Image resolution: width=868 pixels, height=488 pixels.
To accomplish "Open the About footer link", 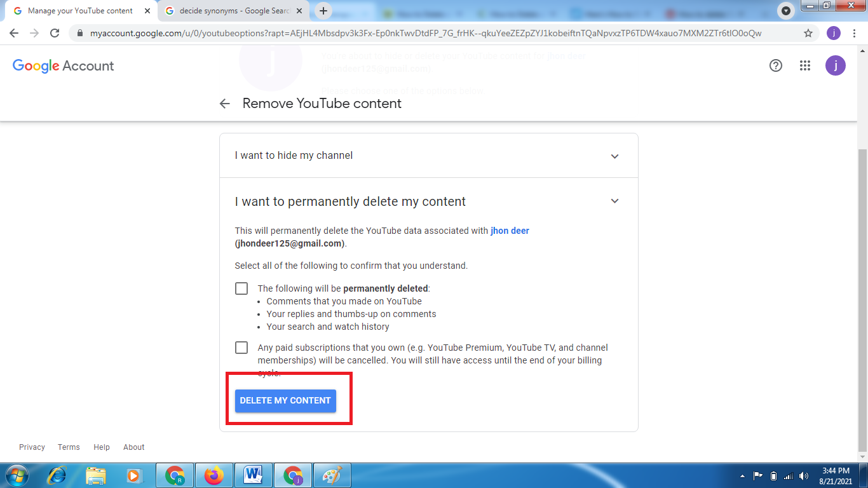I will (x=134, y=447).
